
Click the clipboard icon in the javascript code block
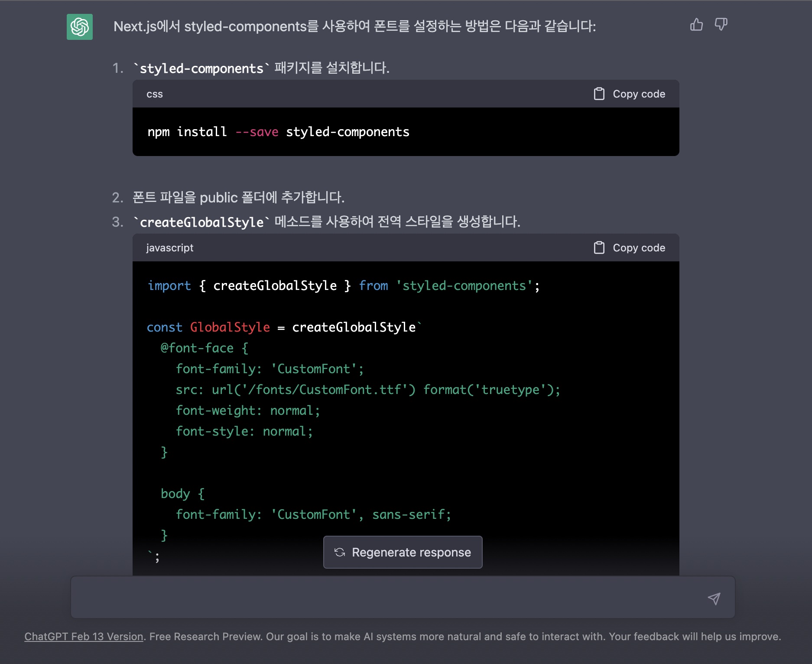click(x=599, y=247)
